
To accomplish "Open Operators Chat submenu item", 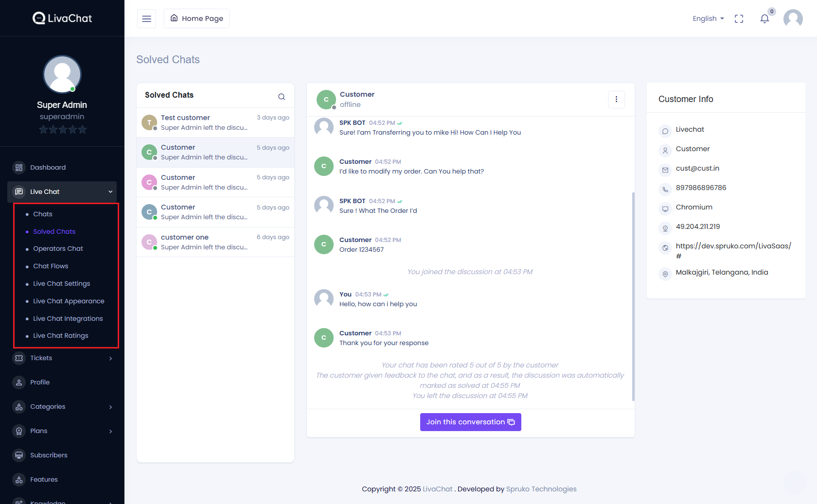I will pyautogui.click(x=58, y=249).
